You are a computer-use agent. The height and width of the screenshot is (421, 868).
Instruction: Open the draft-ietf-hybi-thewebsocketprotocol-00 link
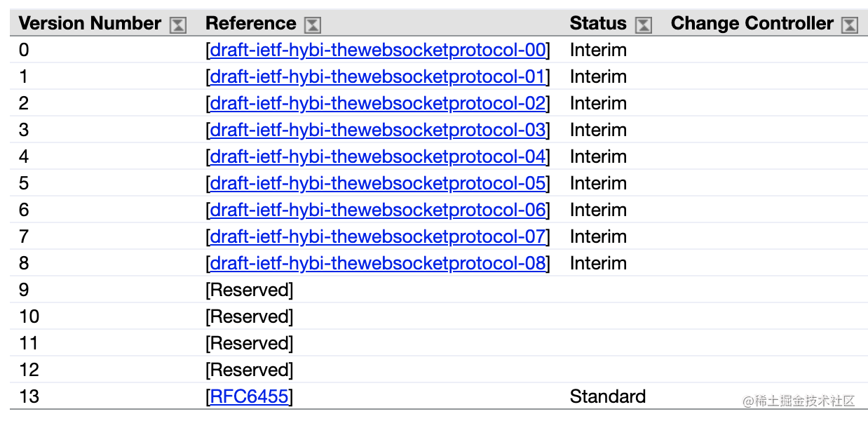(377, 50)
